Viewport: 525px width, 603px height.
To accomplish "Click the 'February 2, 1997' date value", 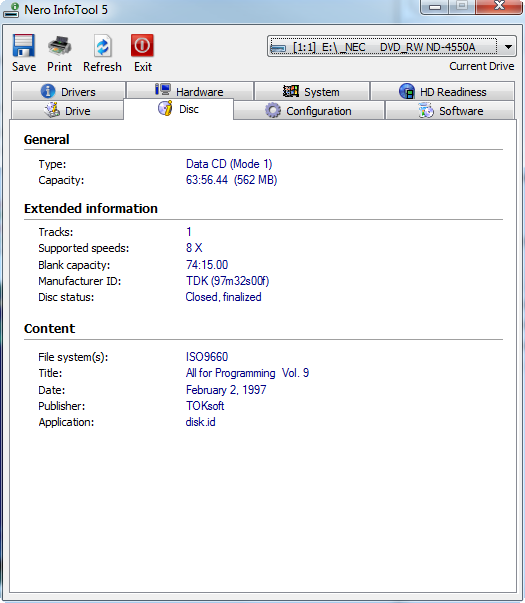I will tap(226, 390).
